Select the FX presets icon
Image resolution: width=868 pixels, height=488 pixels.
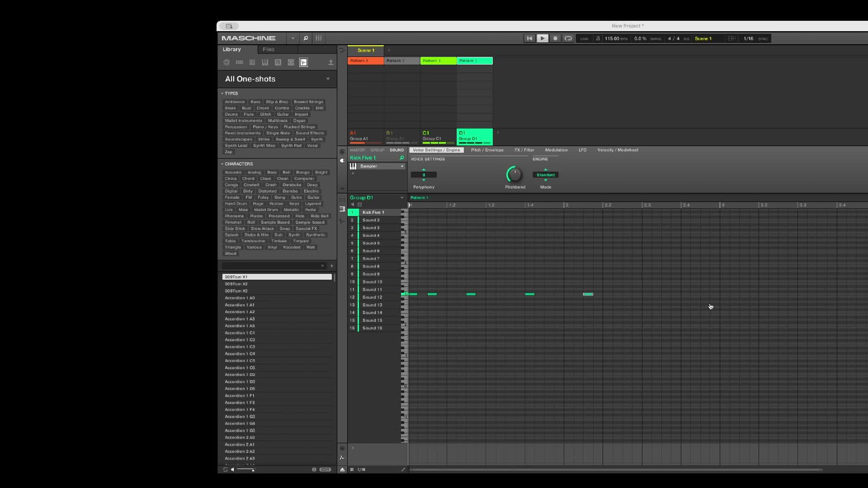point(278,62)
